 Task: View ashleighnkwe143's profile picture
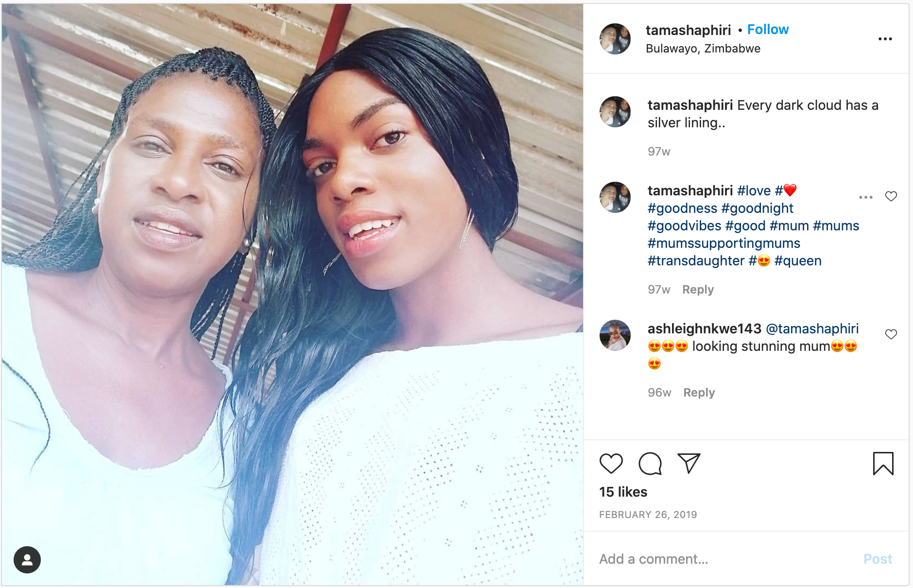tap(615, 335)
